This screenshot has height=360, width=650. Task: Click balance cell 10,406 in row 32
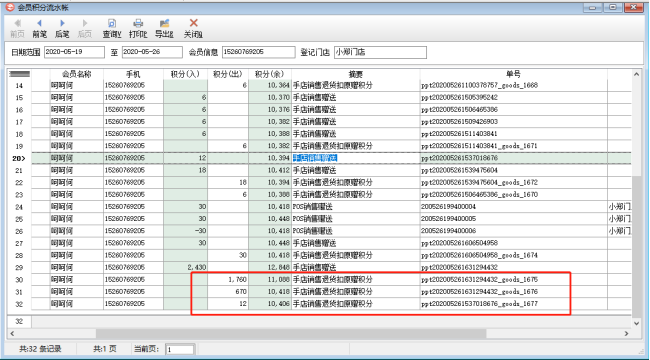[x=270, y=304]
